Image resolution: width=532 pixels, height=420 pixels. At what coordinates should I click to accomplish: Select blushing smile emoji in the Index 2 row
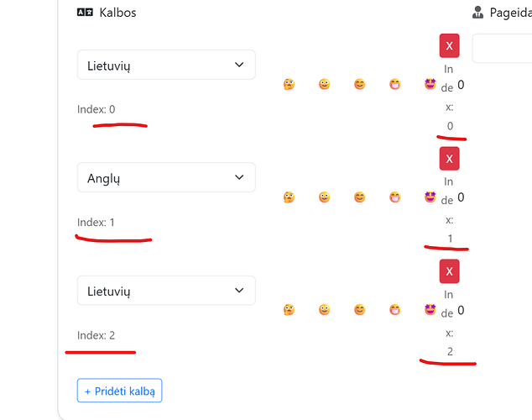pos(359,310)
